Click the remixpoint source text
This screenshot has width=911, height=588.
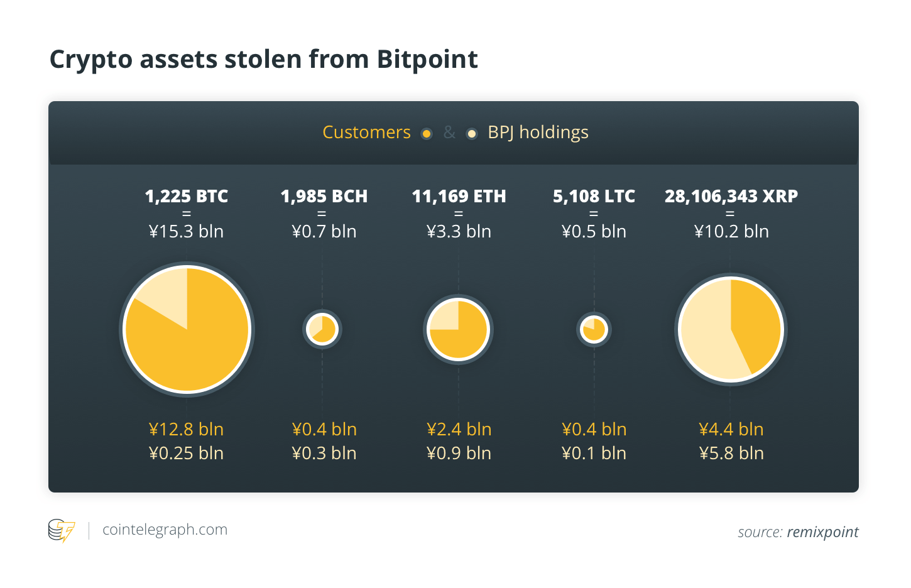(822, 532)
